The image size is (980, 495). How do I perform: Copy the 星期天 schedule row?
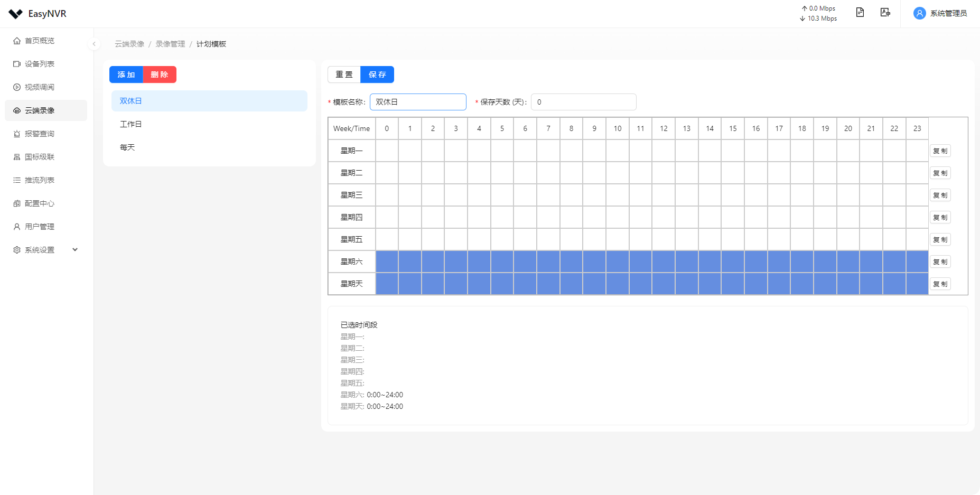pyautogui.click(x=940, y=284)
